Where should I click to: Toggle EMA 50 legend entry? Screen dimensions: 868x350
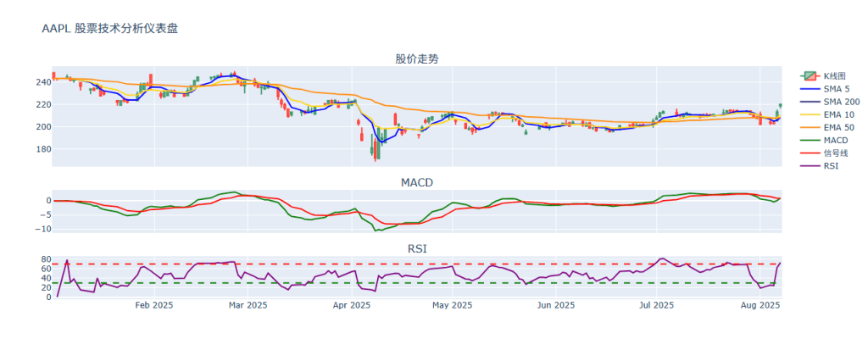[x=827, y=127]
